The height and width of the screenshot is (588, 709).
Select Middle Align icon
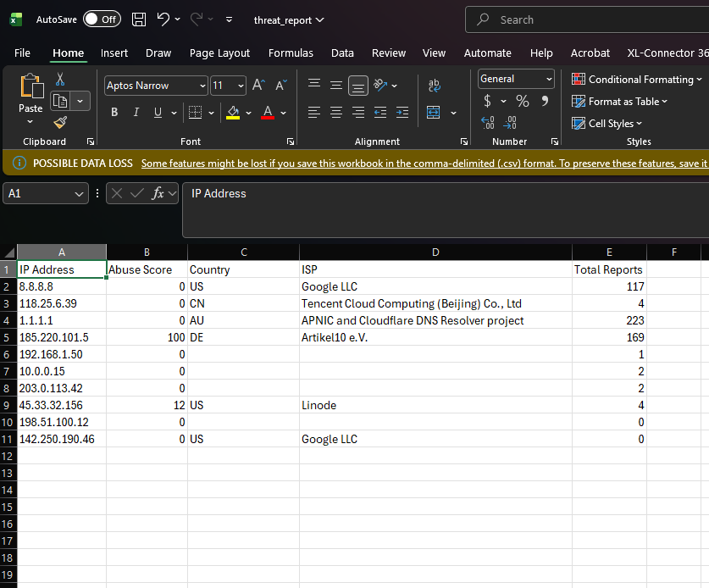pyautogui.click(x=336, y=85)
